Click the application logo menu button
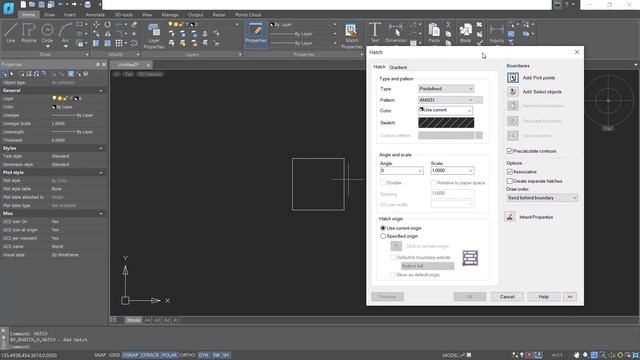This screenshot has width=640, height=360. point(8,7)
